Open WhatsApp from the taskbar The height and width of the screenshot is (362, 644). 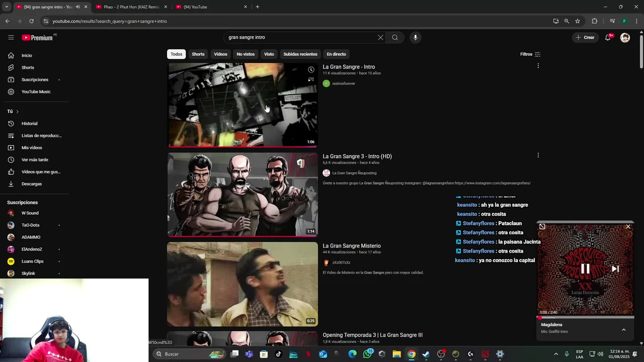367,354
